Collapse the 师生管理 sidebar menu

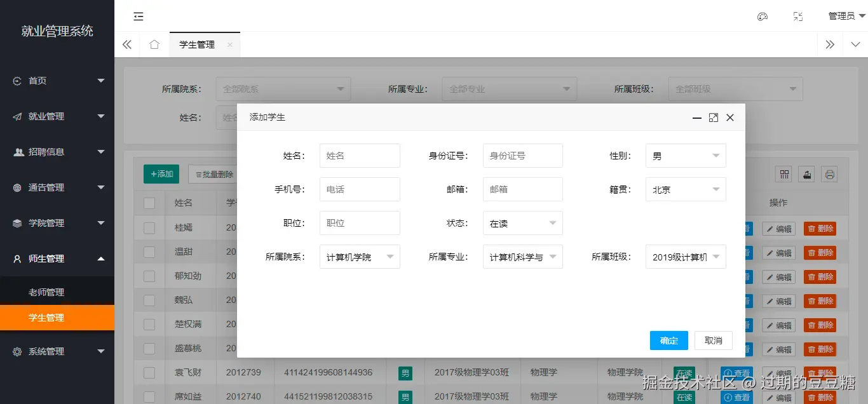pyautogui.click(x=57, y=259)
